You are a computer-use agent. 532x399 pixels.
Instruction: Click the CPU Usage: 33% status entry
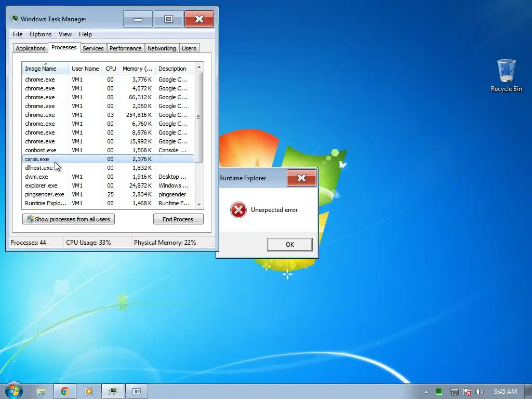pyautogui.click(x=88, y=243)
